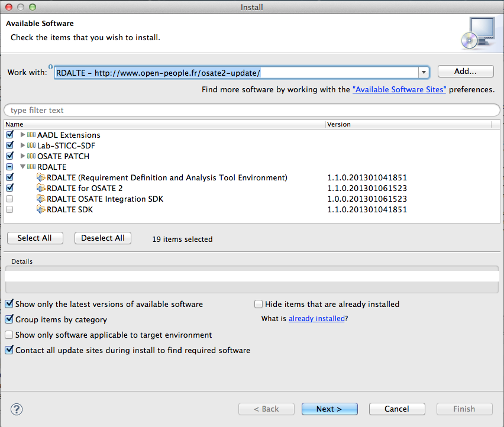Click the Version column header

(409, 124)
